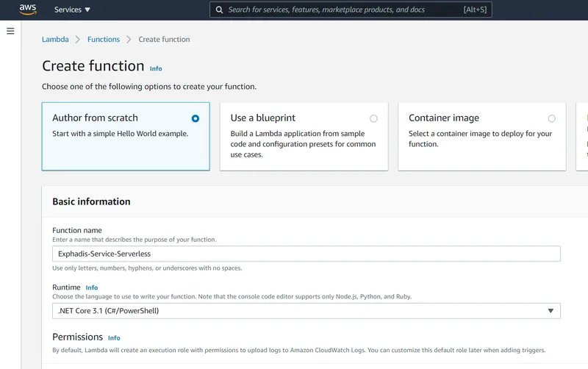
Task: Click the Basic information heading
Action: (x=91, y=201)
